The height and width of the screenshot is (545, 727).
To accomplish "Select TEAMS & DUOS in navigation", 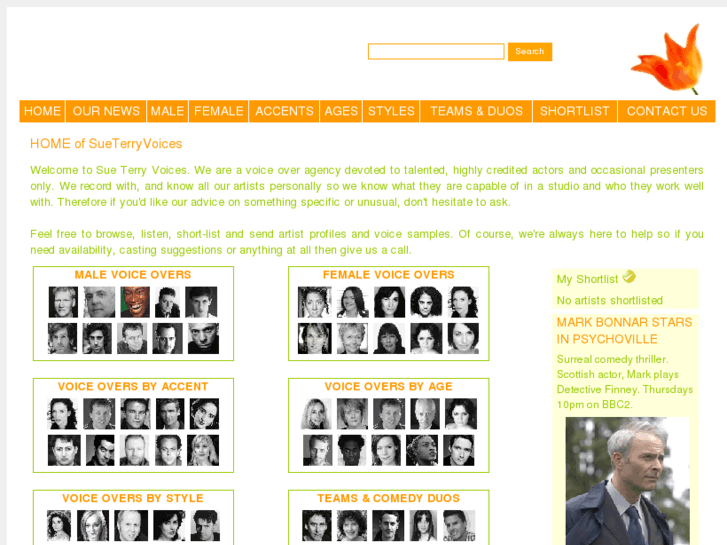I will coord(476,111).
